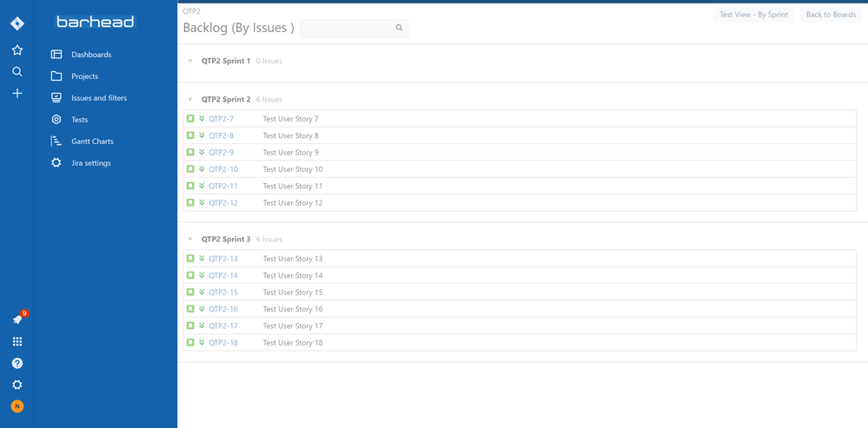Viewport: 868px width, 428px height.
Task: Click the QTP2 Sprint 2 title
Action: pyautogui.click(x=226, y=100)
